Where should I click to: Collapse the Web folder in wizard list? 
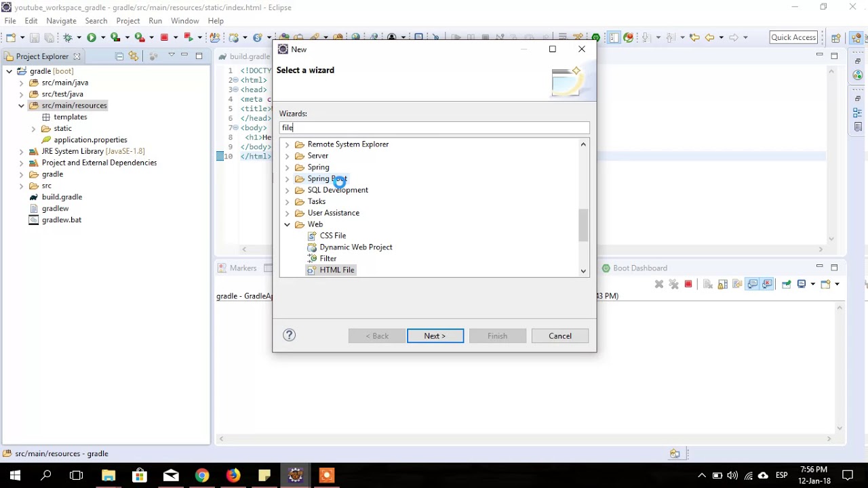tap(288, 224)
